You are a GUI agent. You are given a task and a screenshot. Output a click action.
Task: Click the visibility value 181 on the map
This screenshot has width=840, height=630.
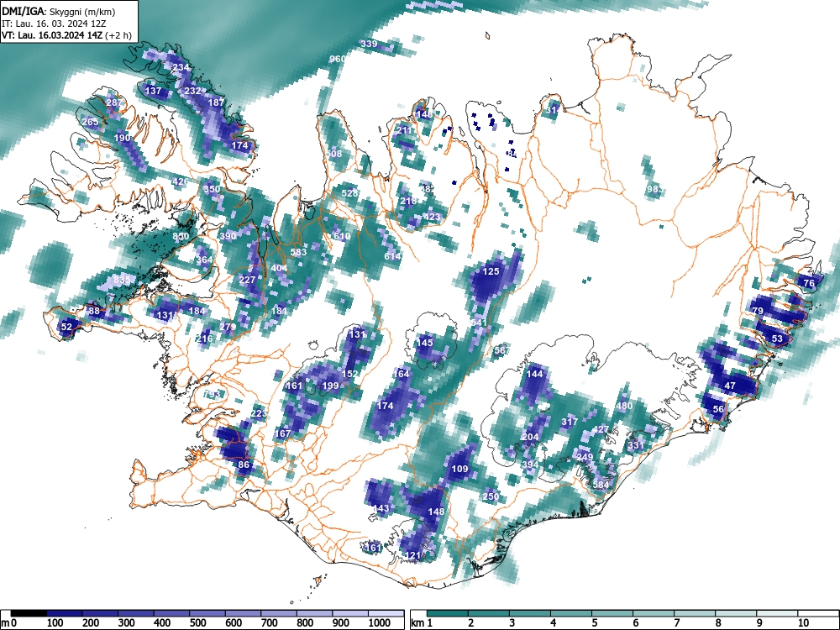point(279,311)
